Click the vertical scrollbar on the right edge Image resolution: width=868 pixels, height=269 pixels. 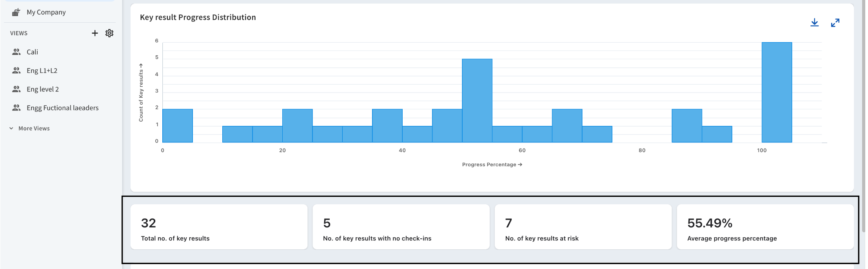coord(863,118)
